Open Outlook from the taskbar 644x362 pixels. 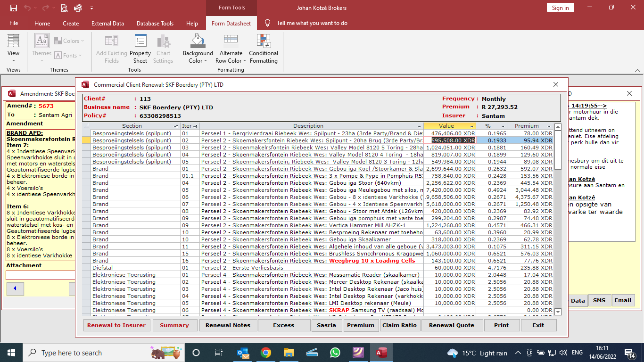(x=243, y=353)
